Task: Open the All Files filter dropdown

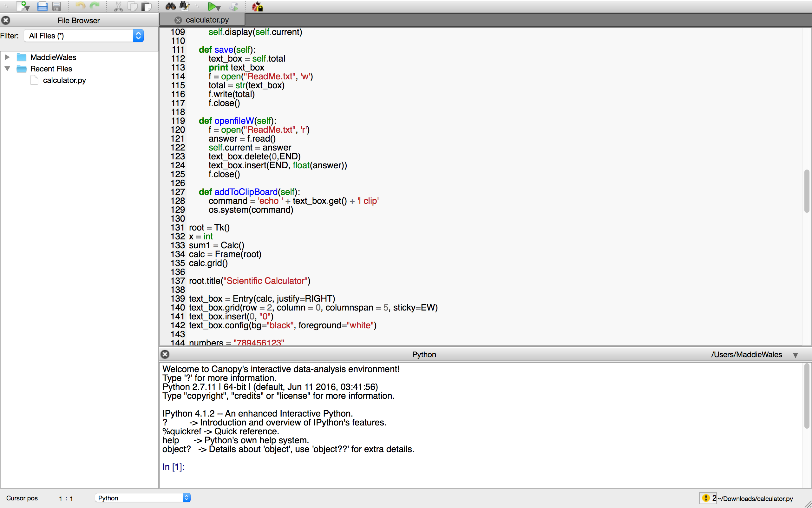Action: coord(84,36)
